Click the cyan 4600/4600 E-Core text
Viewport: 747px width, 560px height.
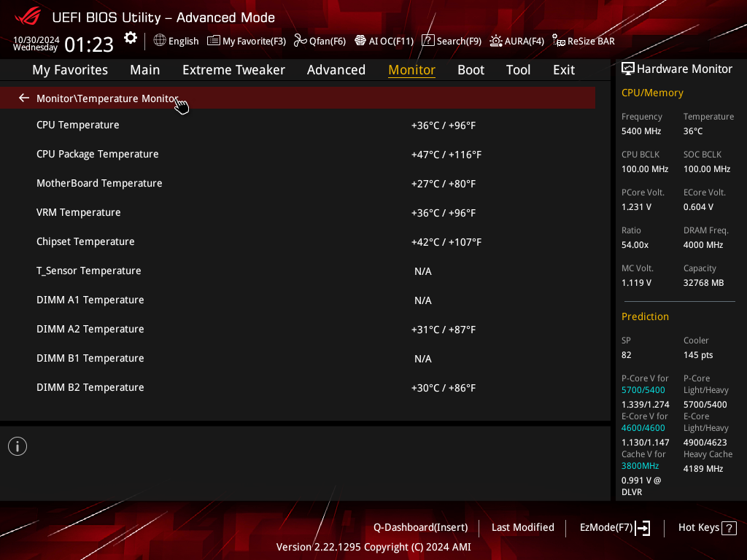point(643,428)
